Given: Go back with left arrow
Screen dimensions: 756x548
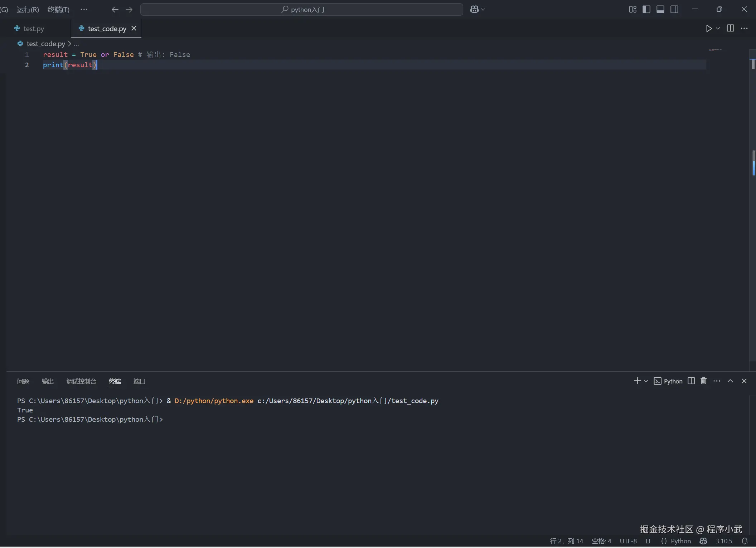Looking at the screenshot, I should point(115,10).
